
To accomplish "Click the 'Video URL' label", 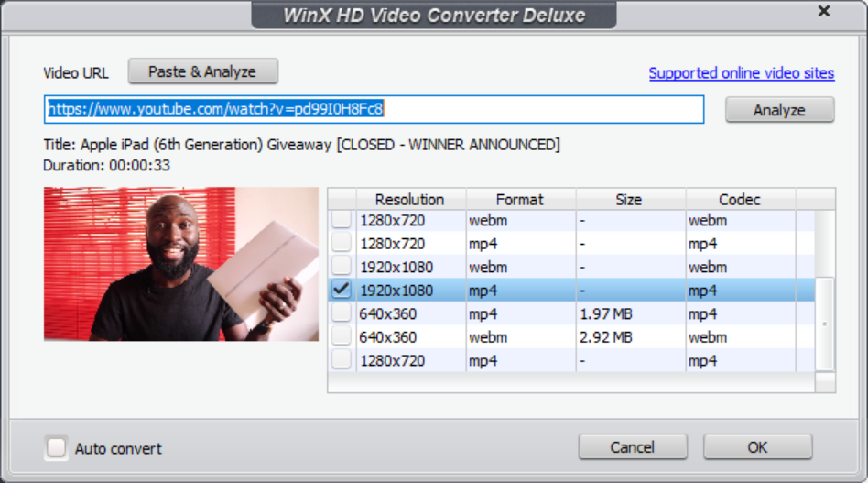I will pyautogui.click(x=76, y=73).
